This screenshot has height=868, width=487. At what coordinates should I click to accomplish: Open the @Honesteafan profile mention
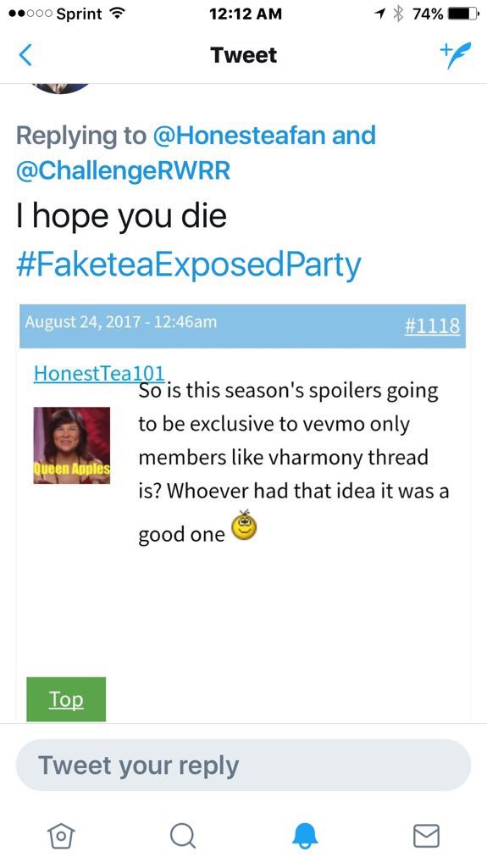coord(239,135)
